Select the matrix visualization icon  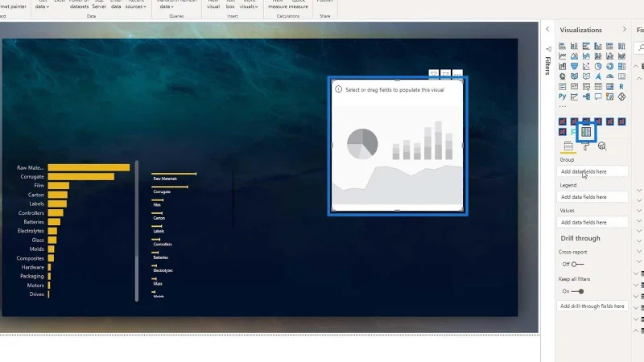[610, 86]
